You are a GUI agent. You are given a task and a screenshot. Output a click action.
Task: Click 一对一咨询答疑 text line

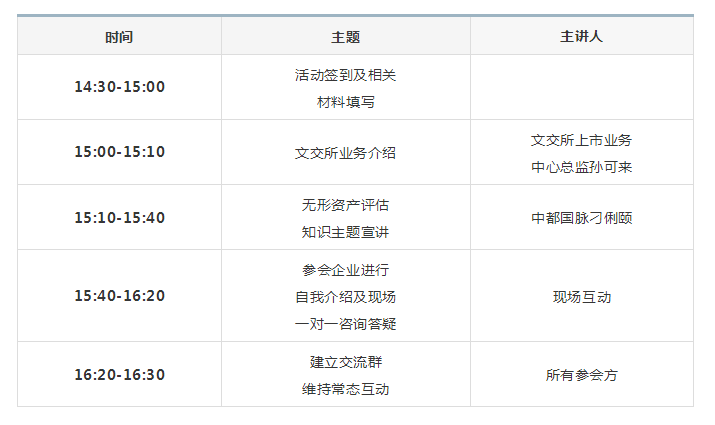346,324
